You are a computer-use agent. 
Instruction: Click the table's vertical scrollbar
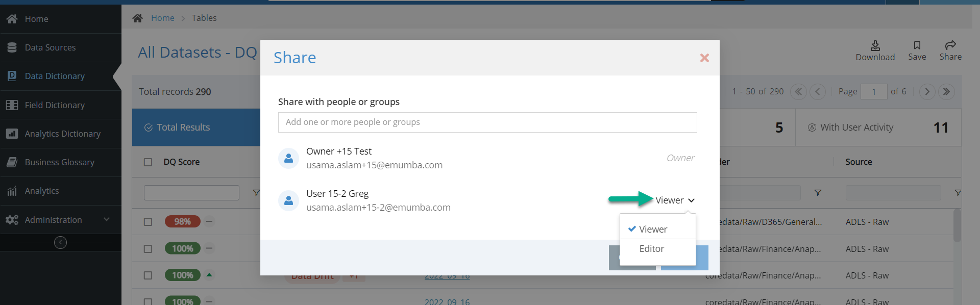pos(957,225)
